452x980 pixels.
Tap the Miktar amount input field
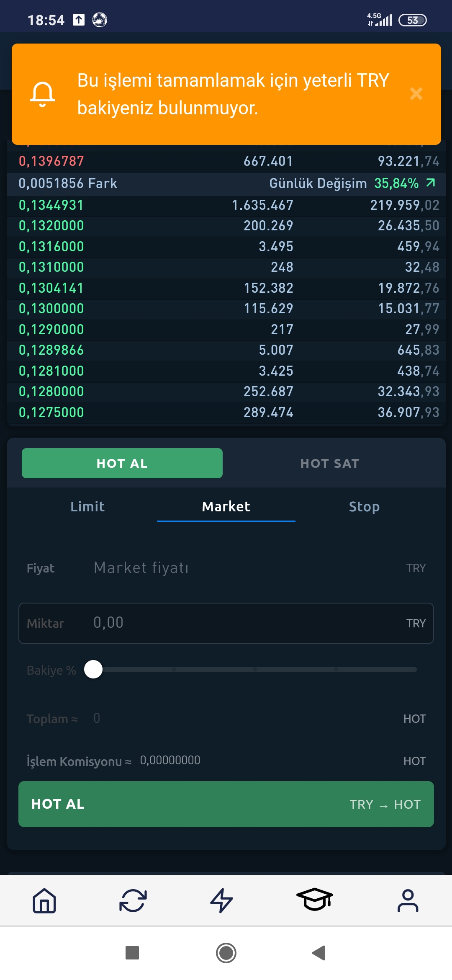[226, 623]
